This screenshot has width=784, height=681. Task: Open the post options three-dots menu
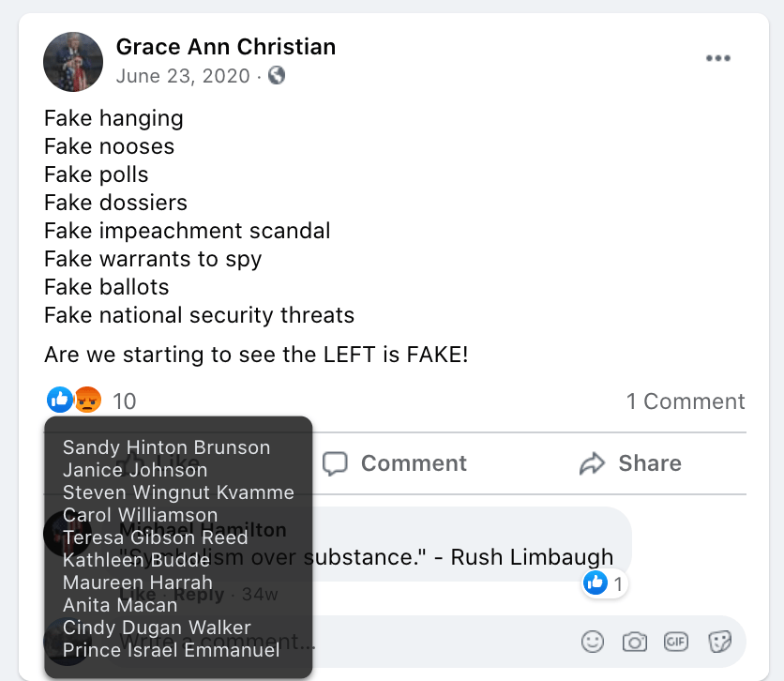tap(717, 58)
